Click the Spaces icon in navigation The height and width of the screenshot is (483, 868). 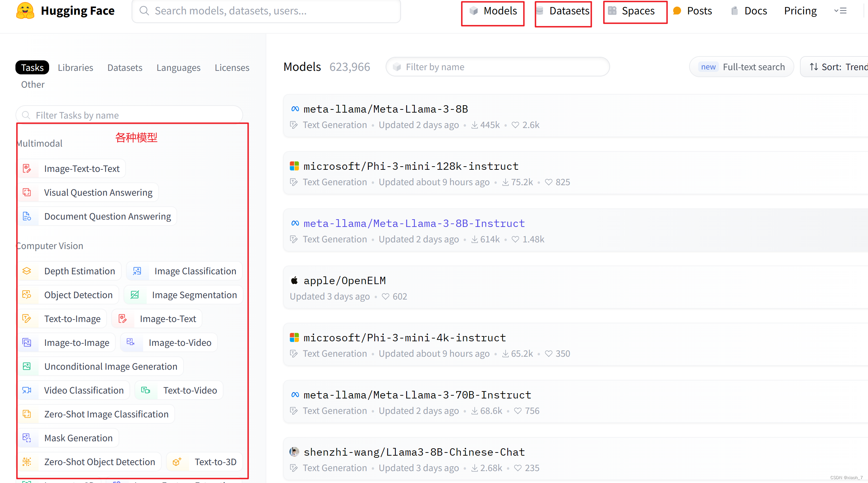click(612, 11)
